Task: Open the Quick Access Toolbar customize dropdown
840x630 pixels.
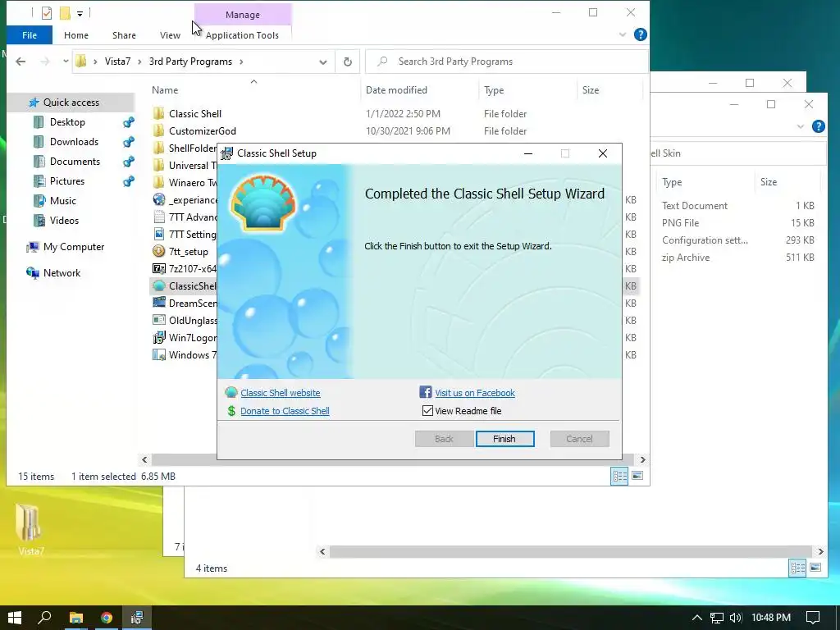Action: [x=80, y=13]
